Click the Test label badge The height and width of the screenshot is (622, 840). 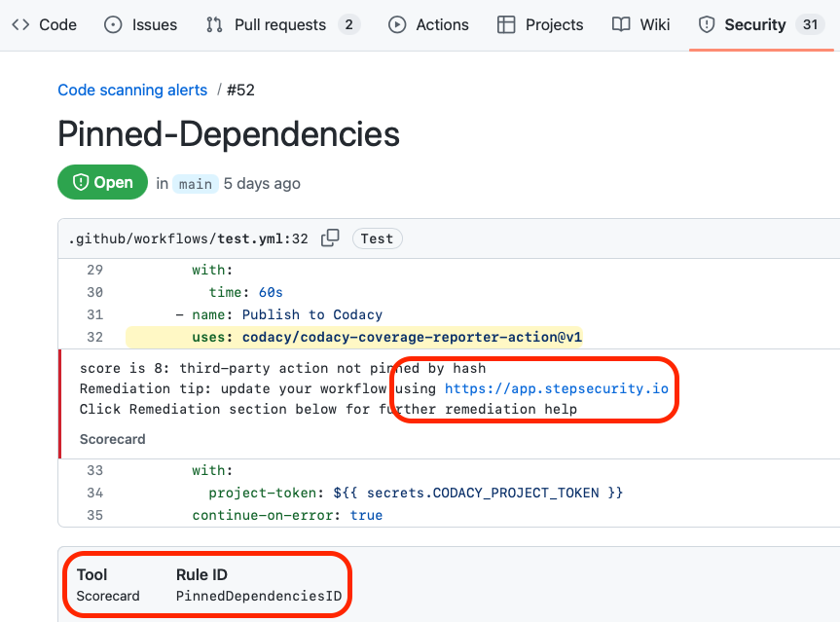click(x=377, y=238)
